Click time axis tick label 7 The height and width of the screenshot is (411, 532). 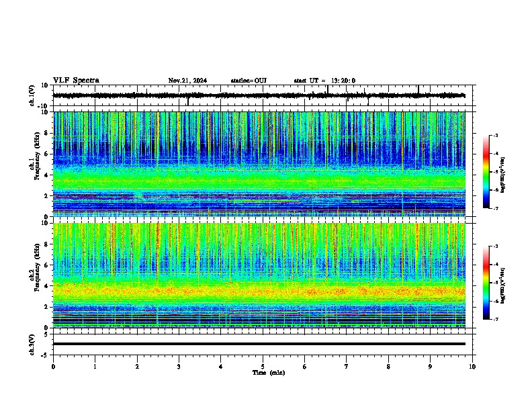pos(347,366)
